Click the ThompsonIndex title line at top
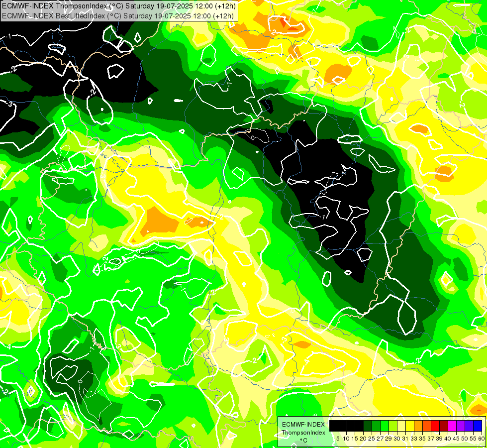Image resolution: width=487 pixels, height=448 pixels. click(x=119, y=6)
